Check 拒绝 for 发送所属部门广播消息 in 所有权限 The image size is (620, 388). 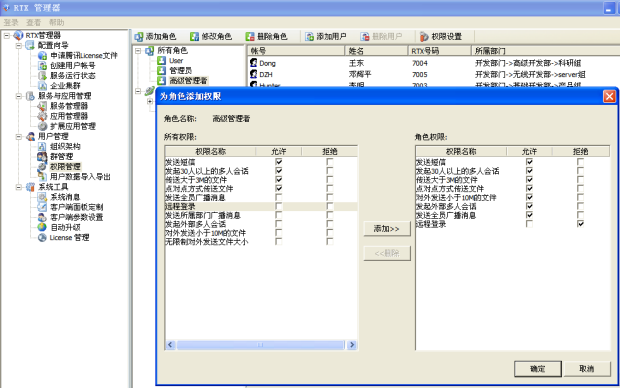(x=330, y=215)
